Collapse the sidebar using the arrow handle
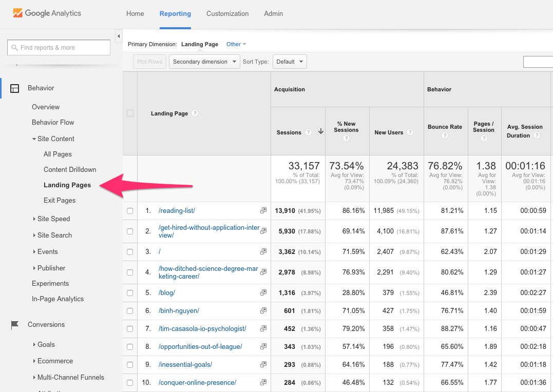Viewport: 553px width, 392px height. coord(119,36)
